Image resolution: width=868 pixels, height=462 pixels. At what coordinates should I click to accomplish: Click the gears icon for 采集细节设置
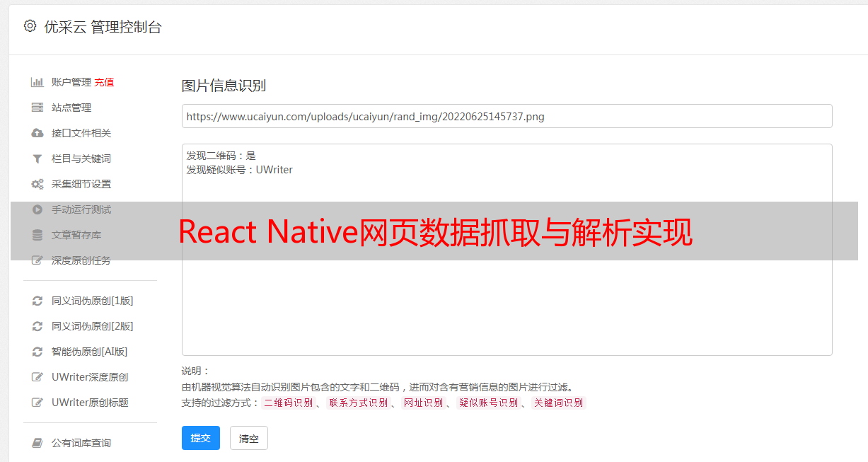37,184
